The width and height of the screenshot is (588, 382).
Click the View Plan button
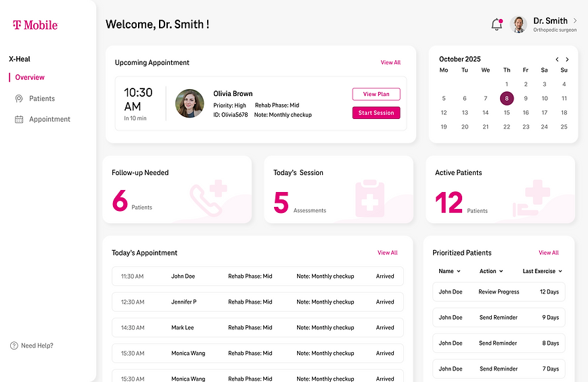coord(376,94)
